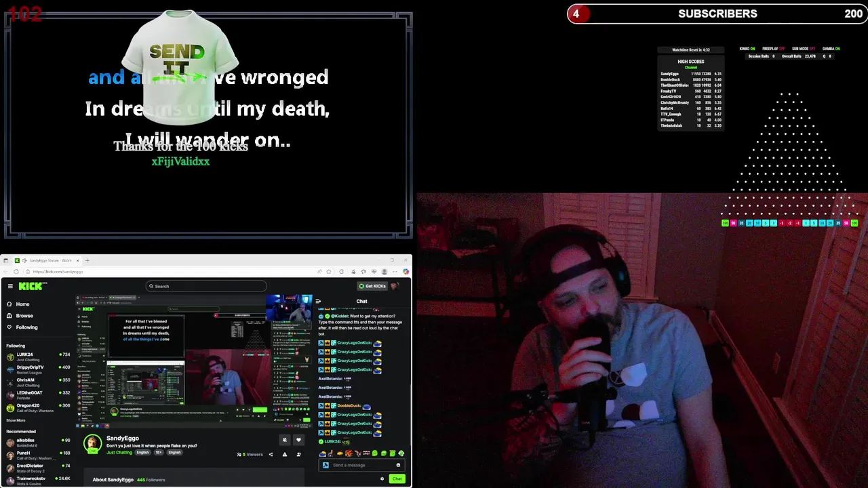Open LEDtheGOAT channel in Following list
The image size is (868, 488).
pyautogui.click(x=38, y=394)
